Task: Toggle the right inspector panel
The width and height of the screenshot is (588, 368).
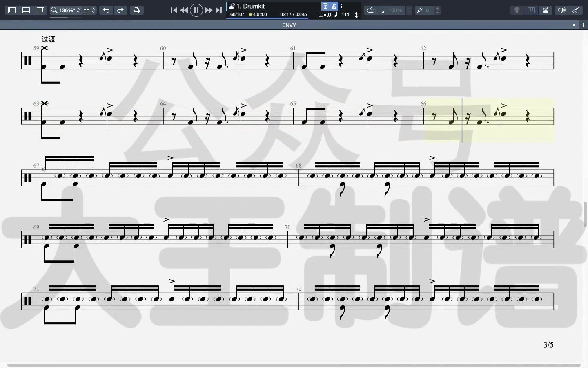Action: (40, 10)
